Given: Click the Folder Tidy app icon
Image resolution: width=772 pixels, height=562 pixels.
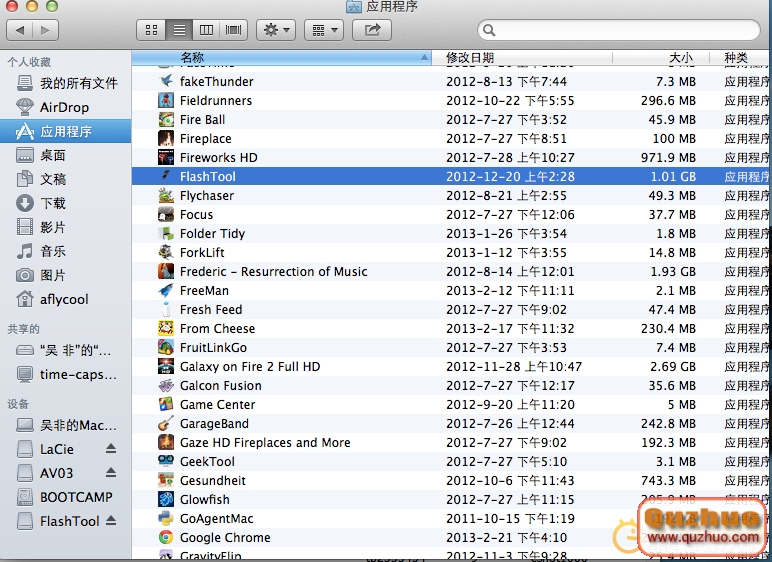Looking at the screenshot, I should 166,233.
